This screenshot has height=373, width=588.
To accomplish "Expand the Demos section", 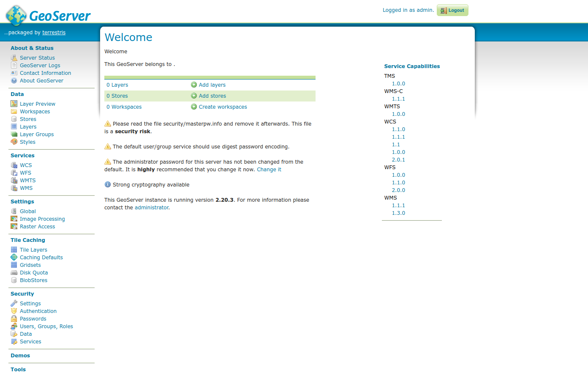I will tap(20, 356).
